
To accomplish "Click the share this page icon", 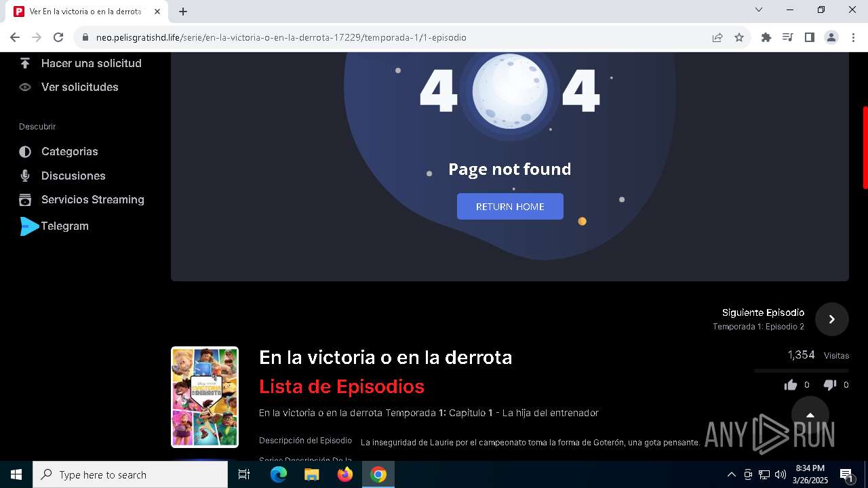I will (x=717, y=37).
